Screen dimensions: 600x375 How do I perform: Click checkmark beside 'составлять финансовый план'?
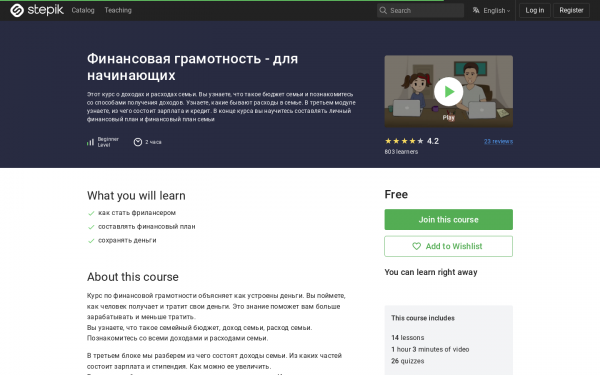[x=91, y=227]
